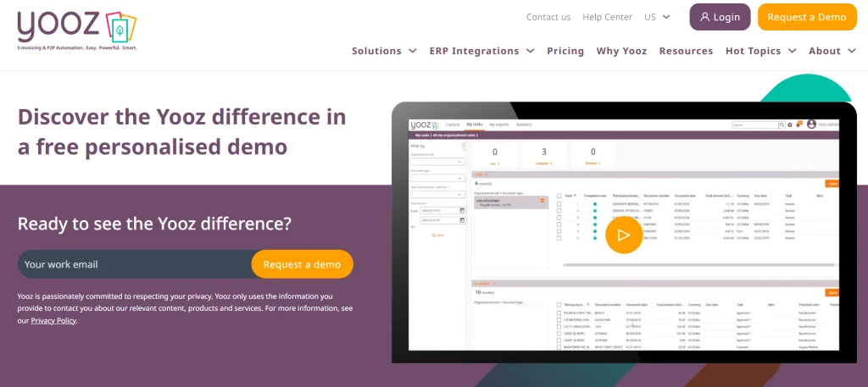
Task: Focus the Your work email field
Action: coord(135,264)
